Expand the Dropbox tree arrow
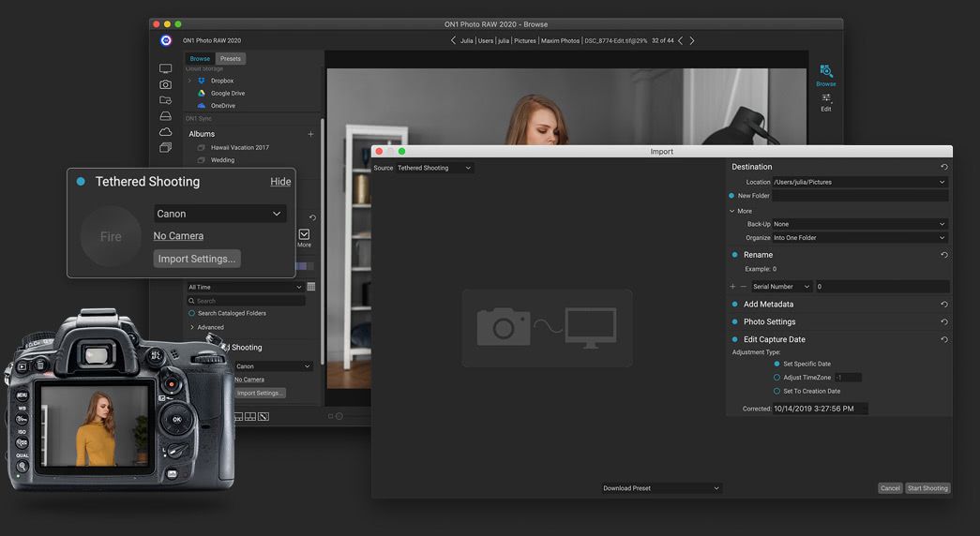Screen dimensions: 980x536 click(x=189, y=81)
